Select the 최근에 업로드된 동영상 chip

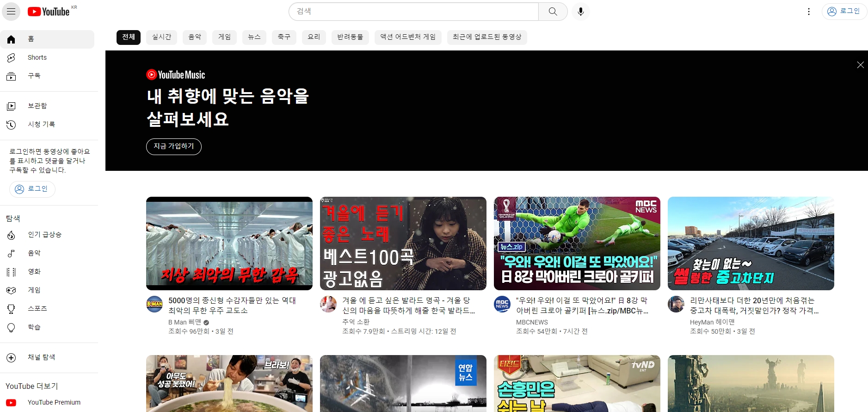pyautogui.click(x=487, y=37)
